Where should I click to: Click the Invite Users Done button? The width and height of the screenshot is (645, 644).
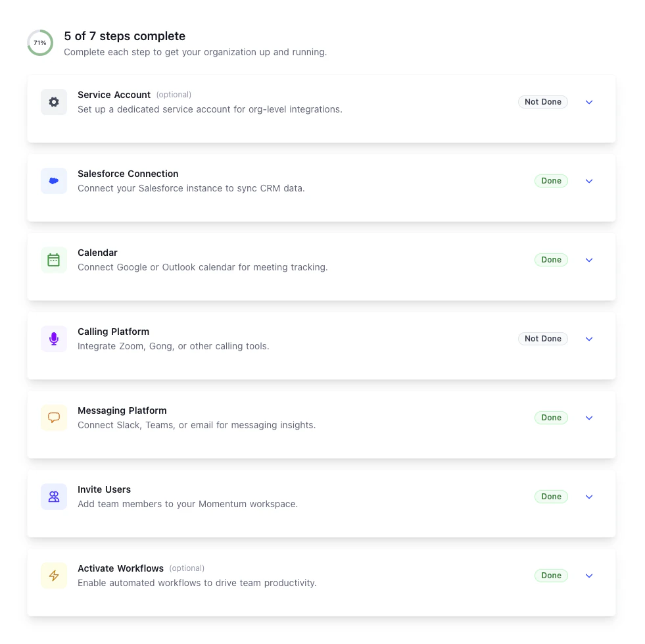click(551, 496)
